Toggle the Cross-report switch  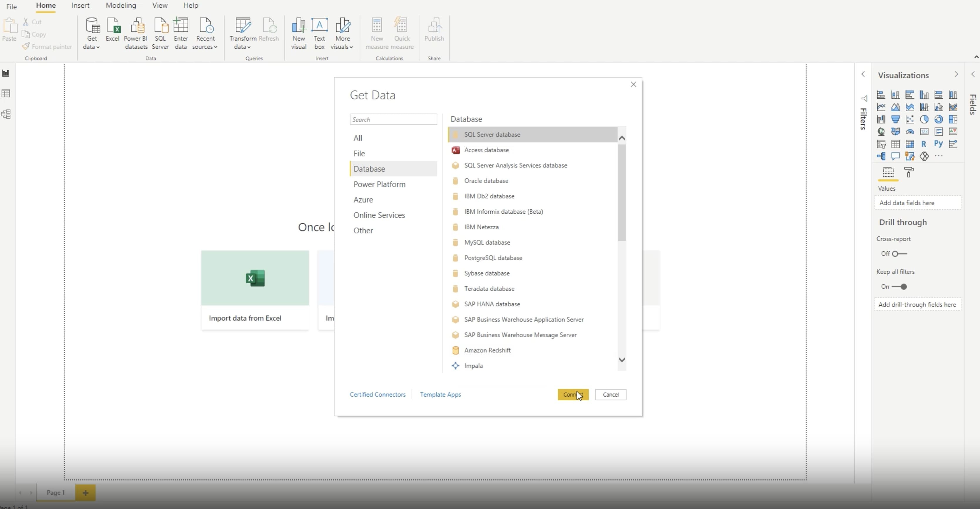pos(900,254)
